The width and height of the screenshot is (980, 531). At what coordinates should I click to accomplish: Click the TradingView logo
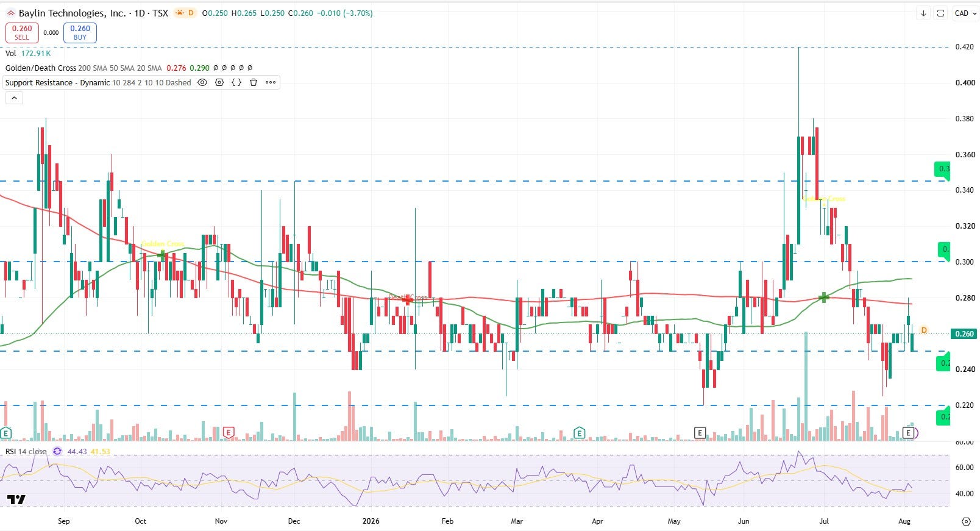16,499
